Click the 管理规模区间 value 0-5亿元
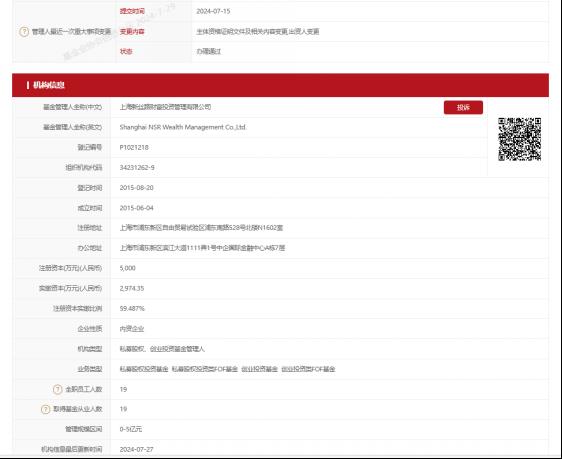 tap(131, 429)
